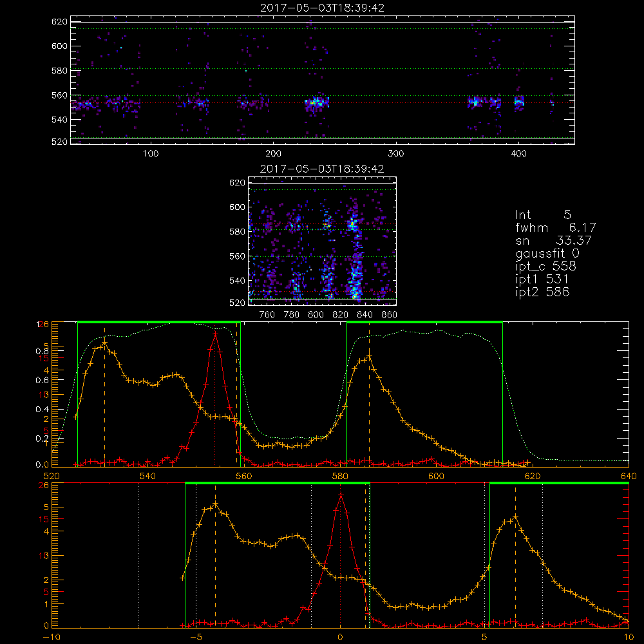Click the 0.2 y-axis label
Screen dimensions: 644x644
[42, 439]
